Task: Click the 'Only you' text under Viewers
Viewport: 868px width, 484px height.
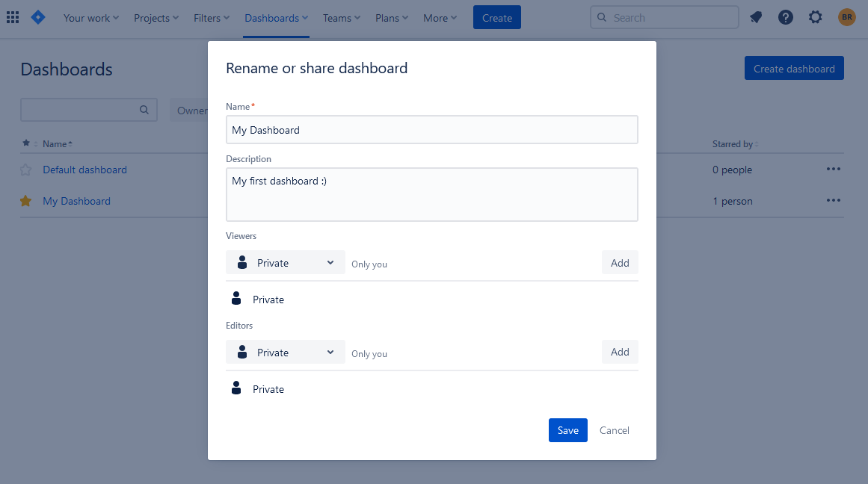Action: click(369, 264)
